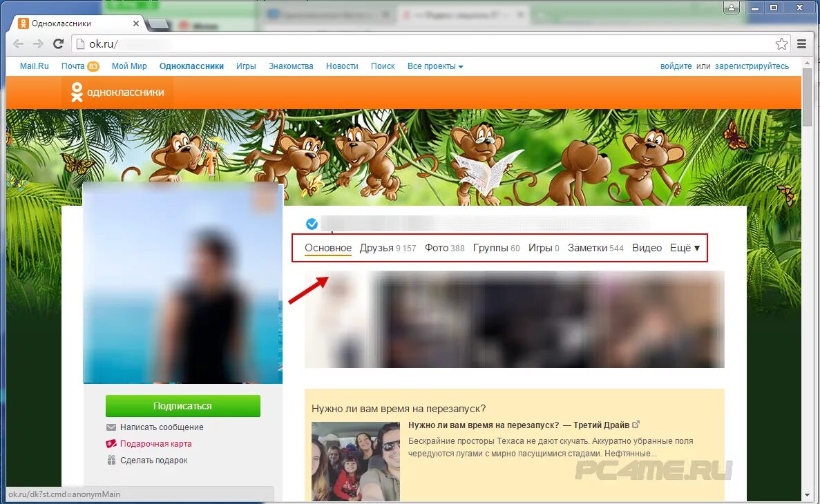Open the Друзья 9 157 tab
820x504 pixels.
pos(388,248)
